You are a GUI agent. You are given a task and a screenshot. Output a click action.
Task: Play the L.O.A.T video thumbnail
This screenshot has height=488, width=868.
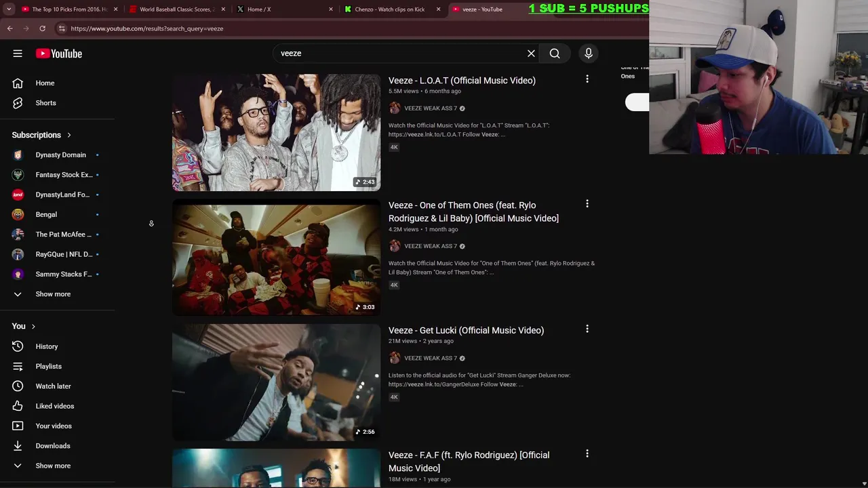pos(276,133)
